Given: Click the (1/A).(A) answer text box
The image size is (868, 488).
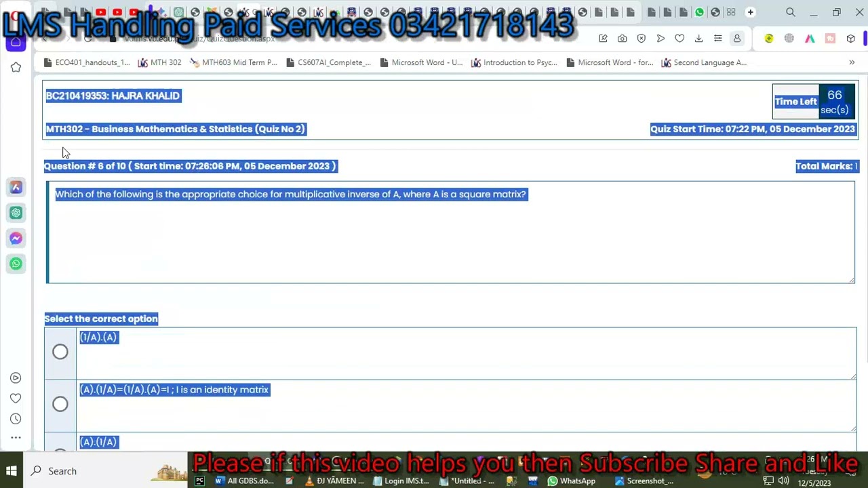Looking at the screenshot, I should click(467, 354).
